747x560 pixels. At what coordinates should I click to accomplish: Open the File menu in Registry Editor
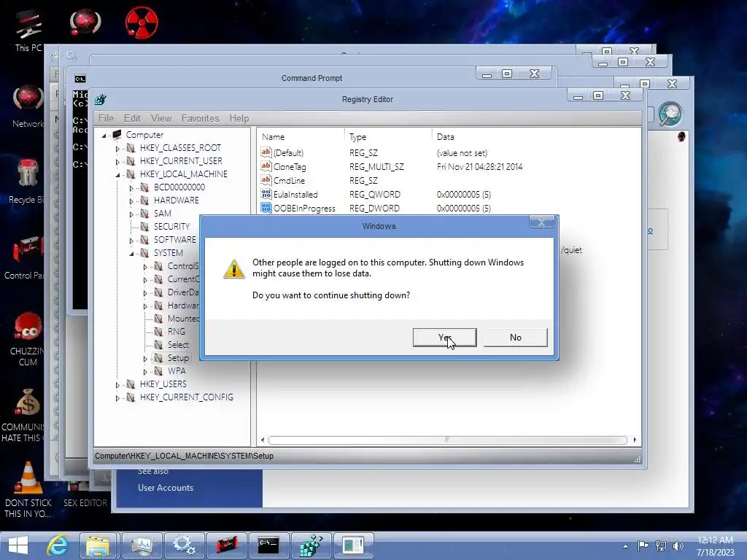coord(106,118)
